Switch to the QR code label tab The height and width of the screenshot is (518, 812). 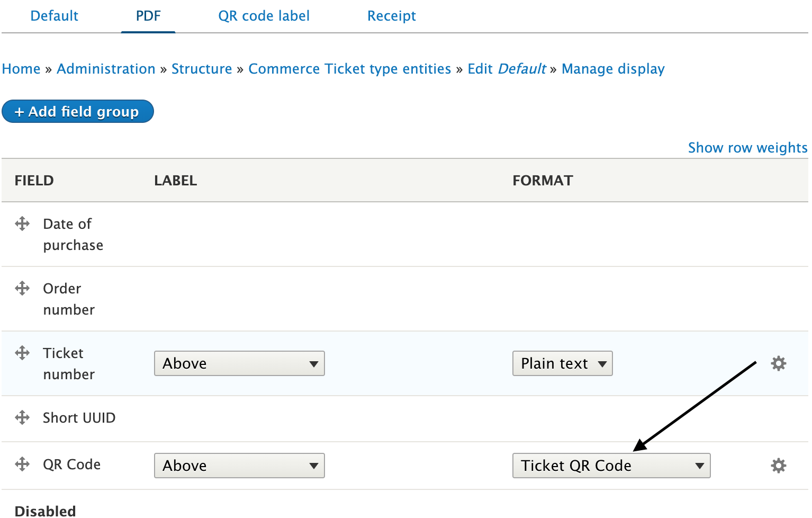click(x=264, y=16)
